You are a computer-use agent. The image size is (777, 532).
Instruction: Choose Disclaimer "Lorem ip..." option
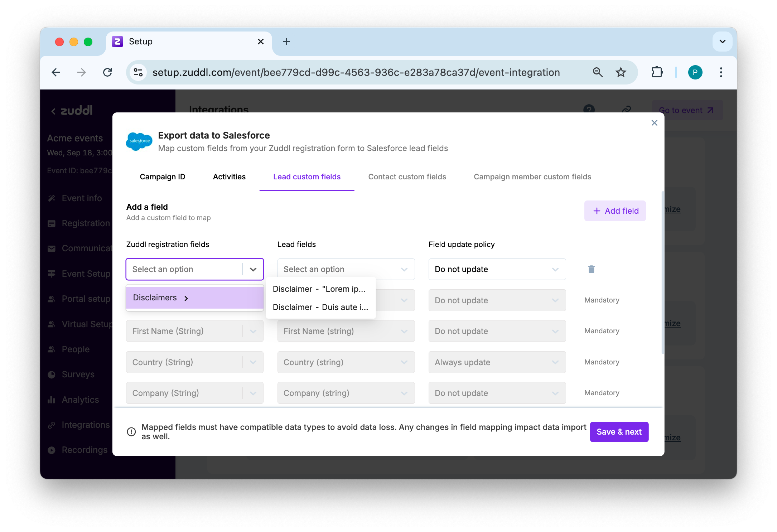click(319, 289)
